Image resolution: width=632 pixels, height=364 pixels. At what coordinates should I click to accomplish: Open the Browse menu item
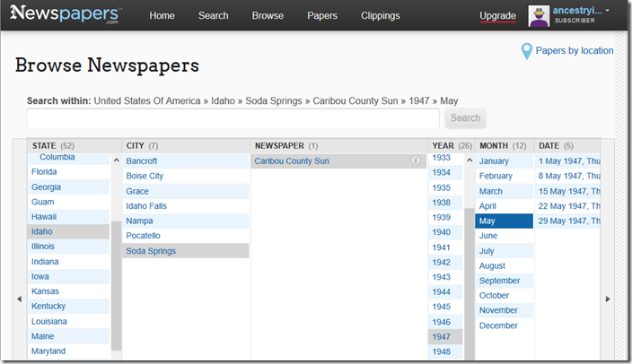point(268,16)
